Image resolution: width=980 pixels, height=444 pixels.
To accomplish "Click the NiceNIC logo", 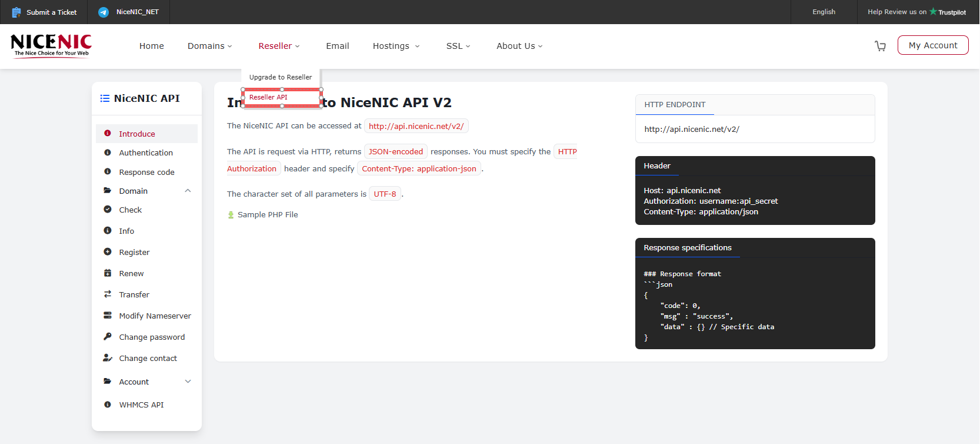I will point(51,45).
